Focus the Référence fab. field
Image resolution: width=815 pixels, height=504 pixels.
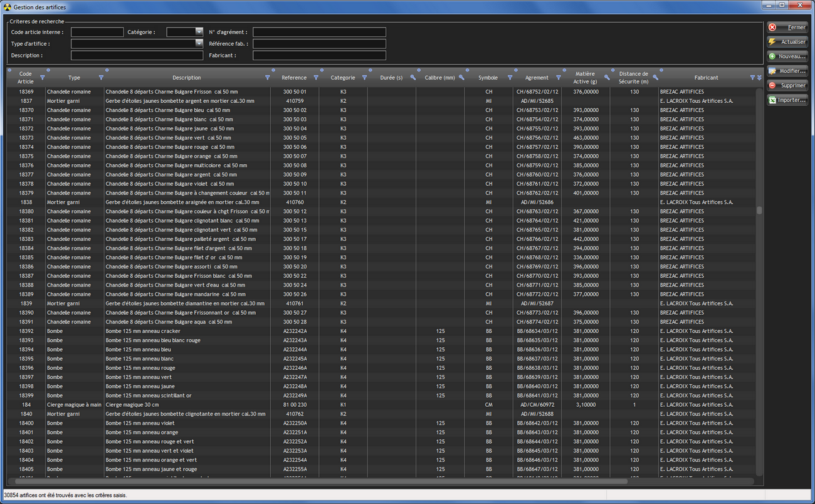tap(319, 44)
